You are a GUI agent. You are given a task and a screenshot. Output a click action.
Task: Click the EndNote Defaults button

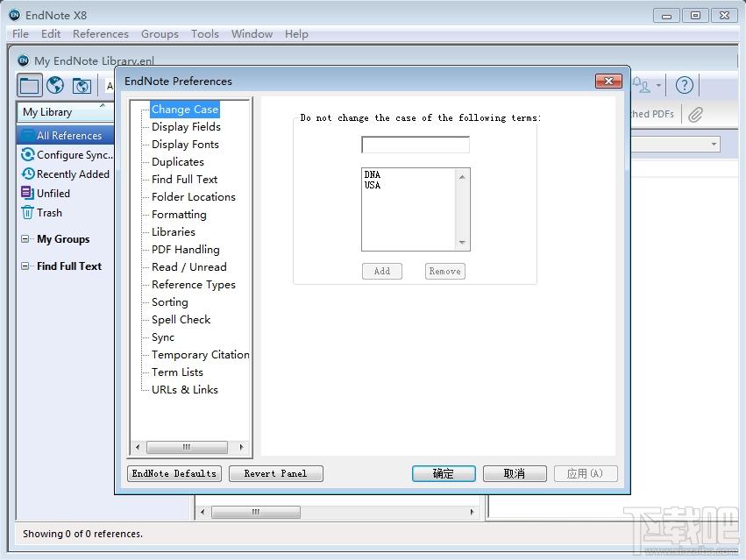click(x=174, y=473)
